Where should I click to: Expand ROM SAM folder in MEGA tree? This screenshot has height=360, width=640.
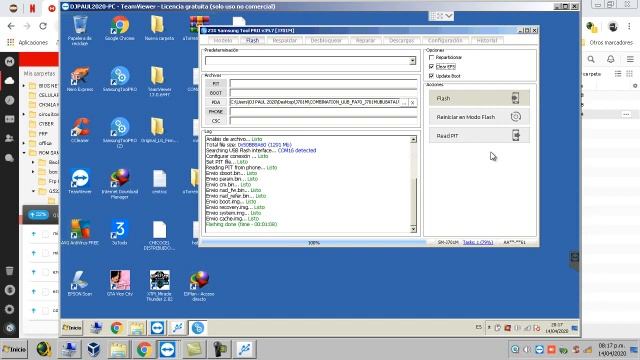(x=24, y=153)
